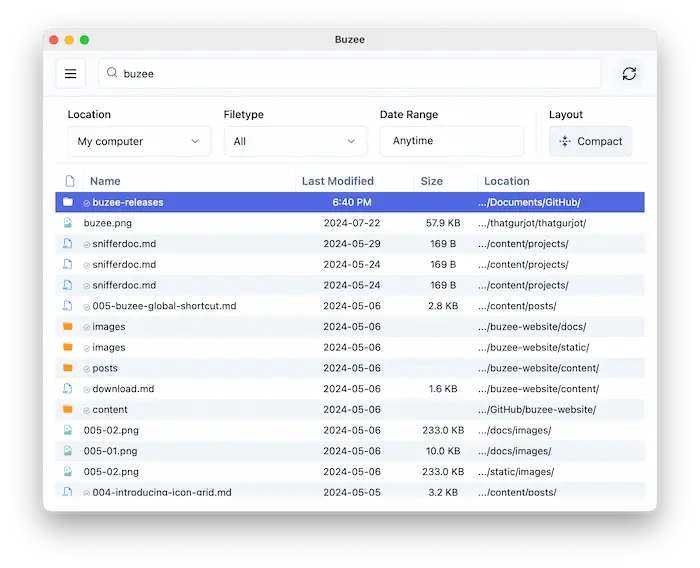Select the 005-01.png file row
Image resolution: width=700 pixels, height=568 pixels.
pyautogui.click(x=111, y=451)
